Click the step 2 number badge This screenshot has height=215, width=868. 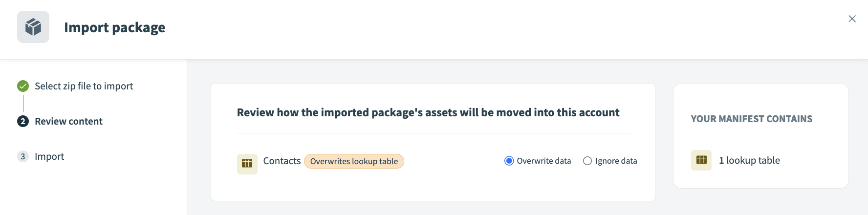point(23,121)
